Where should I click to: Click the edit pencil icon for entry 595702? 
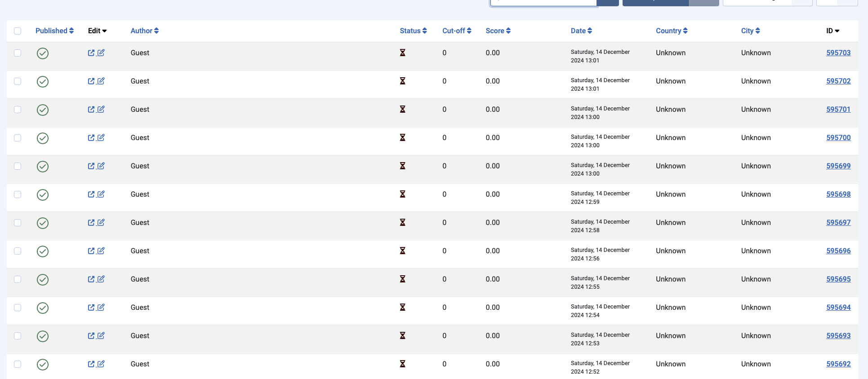[x=101, y=81]
